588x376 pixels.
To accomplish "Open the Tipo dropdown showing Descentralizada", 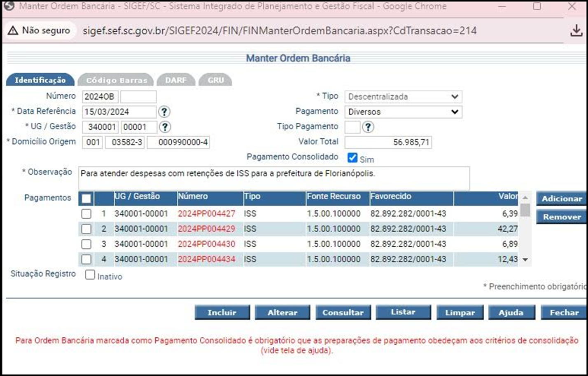I will [403, 97].
